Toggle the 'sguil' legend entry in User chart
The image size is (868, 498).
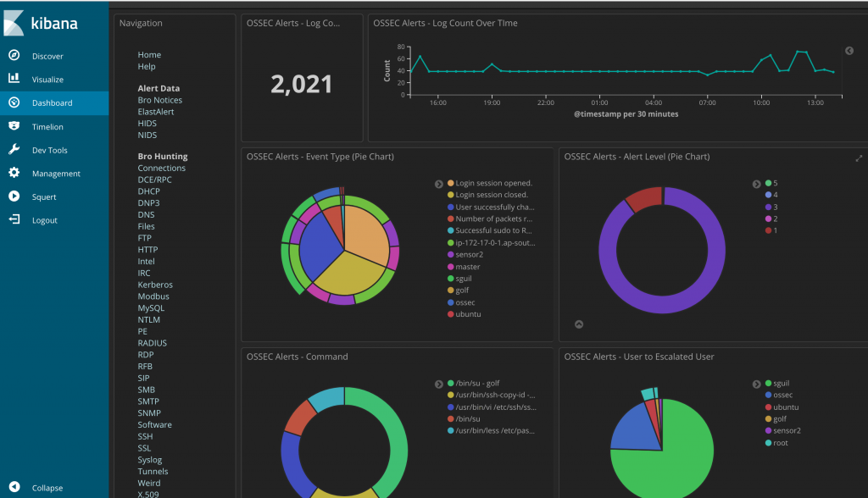(781, 383)
